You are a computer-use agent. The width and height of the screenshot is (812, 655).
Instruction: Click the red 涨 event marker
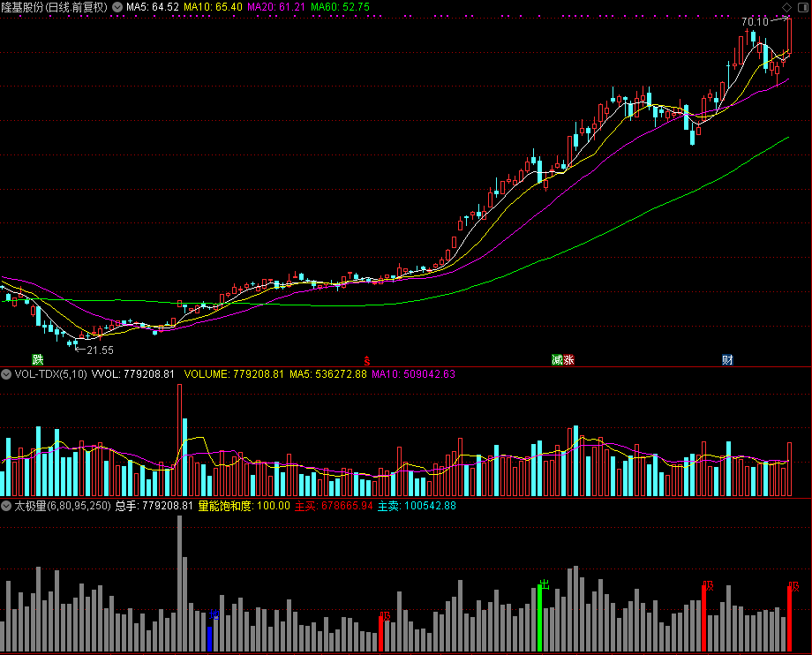click(568, 359)
